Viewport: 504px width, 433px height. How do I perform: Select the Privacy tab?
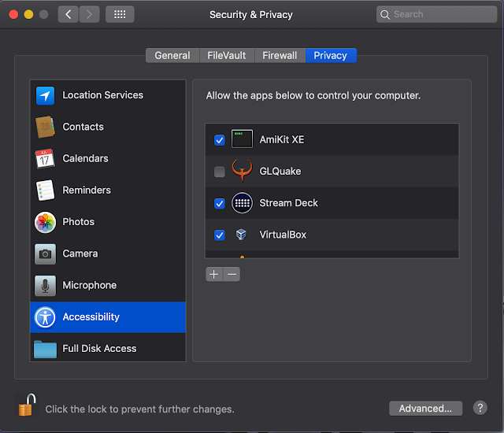(x=331, y=56)
